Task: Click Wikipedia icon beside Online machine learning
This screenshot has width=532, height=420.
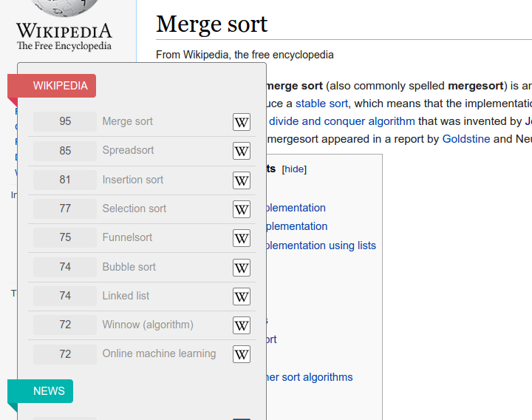Action: tap(242, 354)
